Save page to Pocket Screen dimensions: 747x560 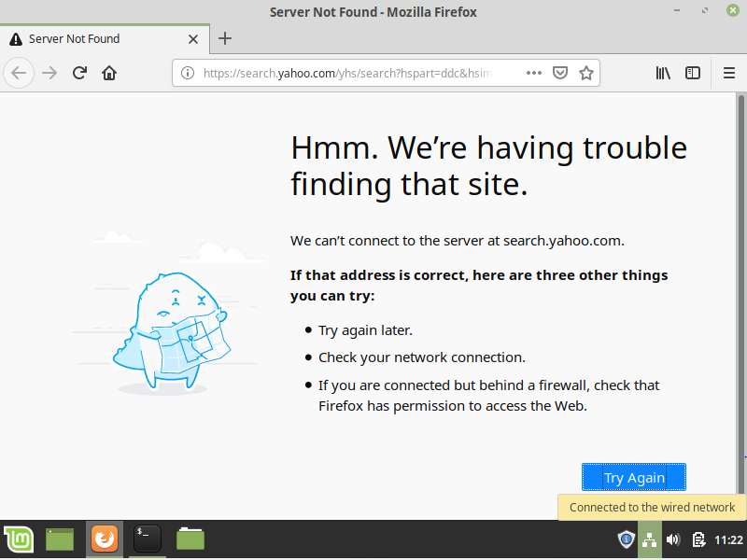[x=559, y=73]
